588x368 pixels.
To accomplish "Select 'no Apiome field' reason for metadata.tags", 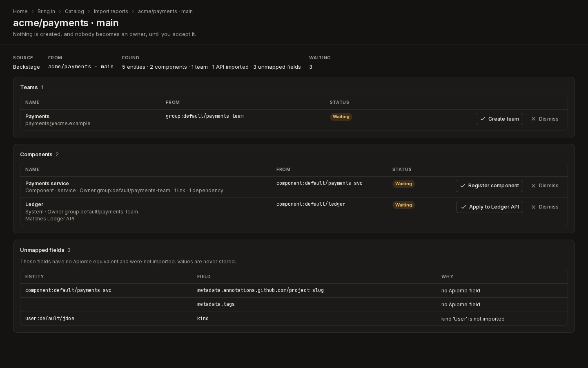I will [x=461, y=305].
